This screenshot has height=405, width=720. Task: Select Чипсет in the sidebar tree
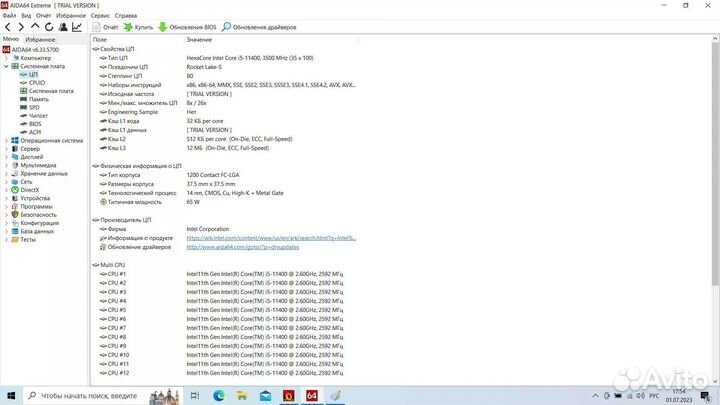point(38,115)
